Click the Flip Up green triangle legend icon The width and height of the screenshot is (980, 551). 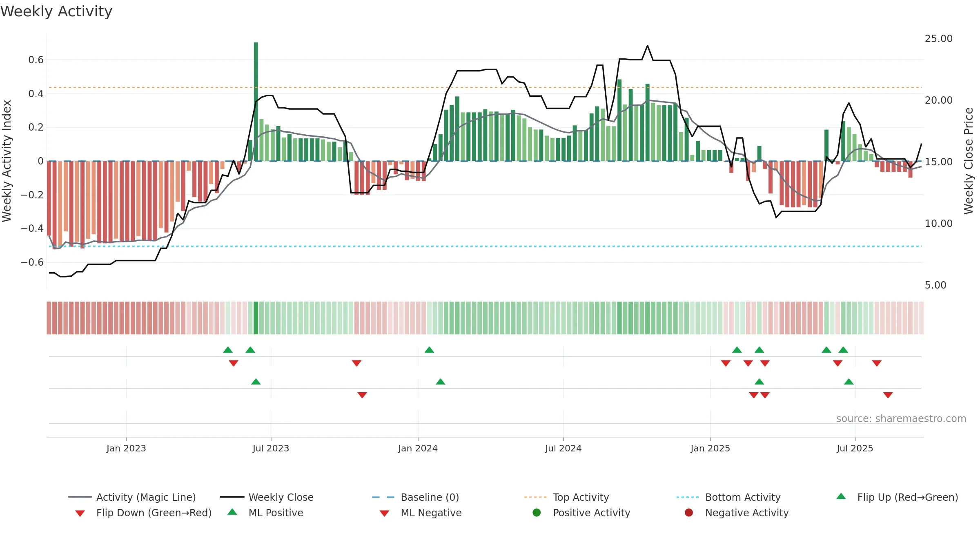click(x=841, y=496)
